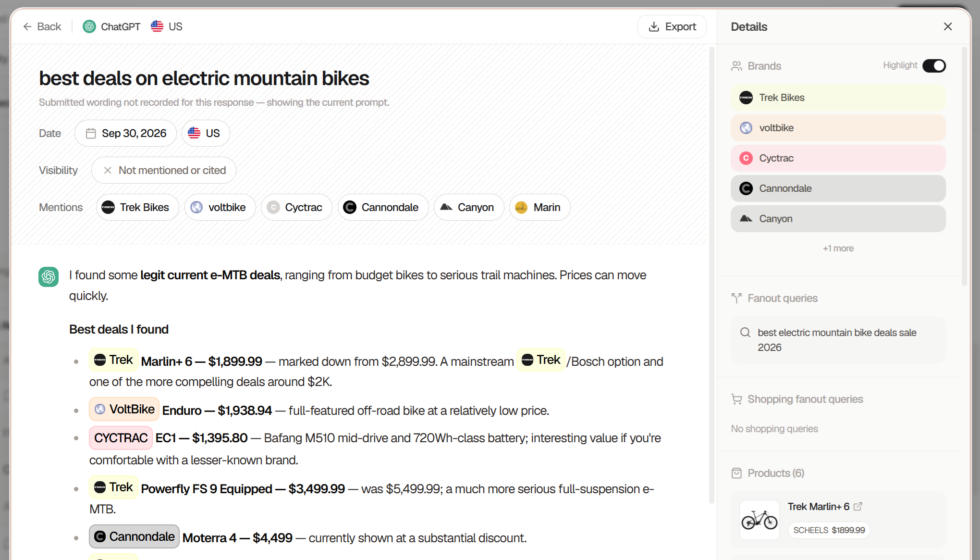980x560 pixels.
Task: Click the Trek Bikes mention chip
Action: click(x=137, y=207)
